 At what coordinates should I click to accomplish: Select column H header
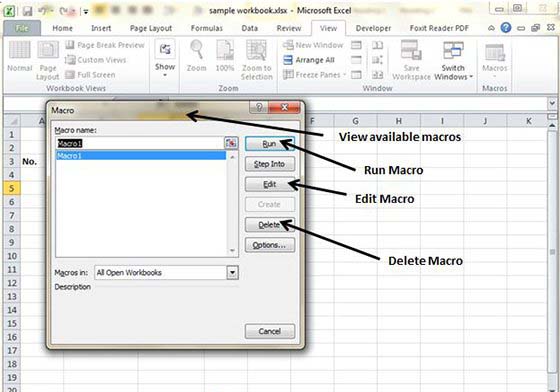pyautogui.click(x=399, y=121)
